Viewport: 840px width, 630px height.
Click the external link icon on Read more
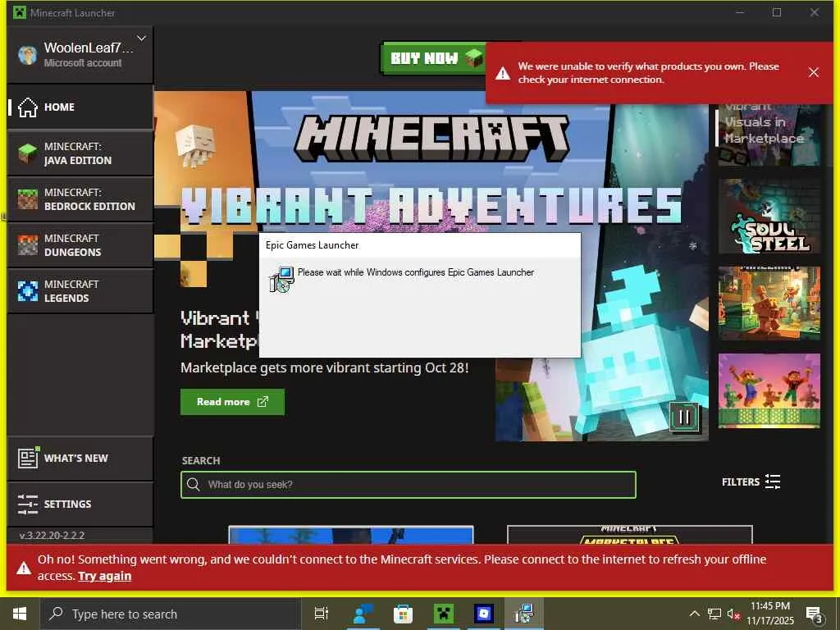pyautogui.click(x=262, y=402)
